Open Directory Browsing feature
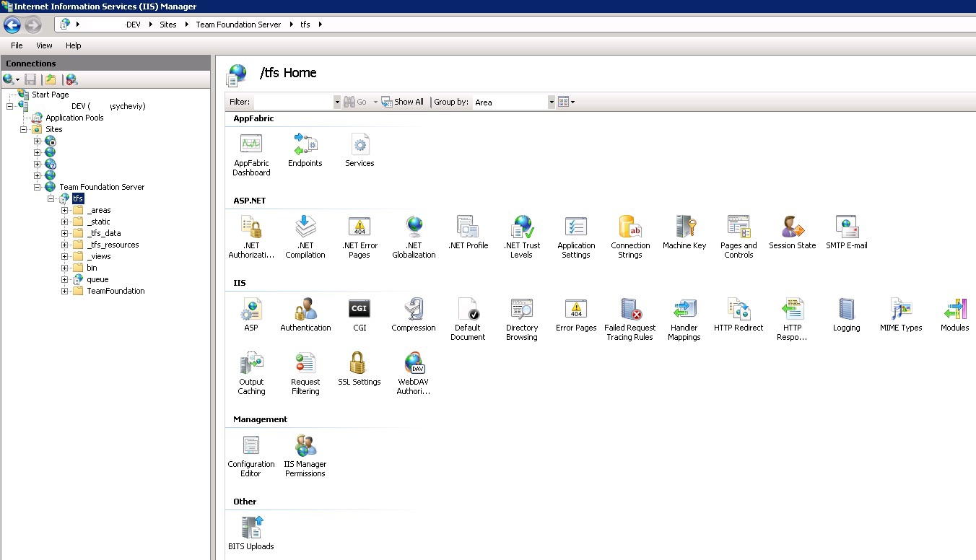The image size is (976, 560). click(522, 319)
